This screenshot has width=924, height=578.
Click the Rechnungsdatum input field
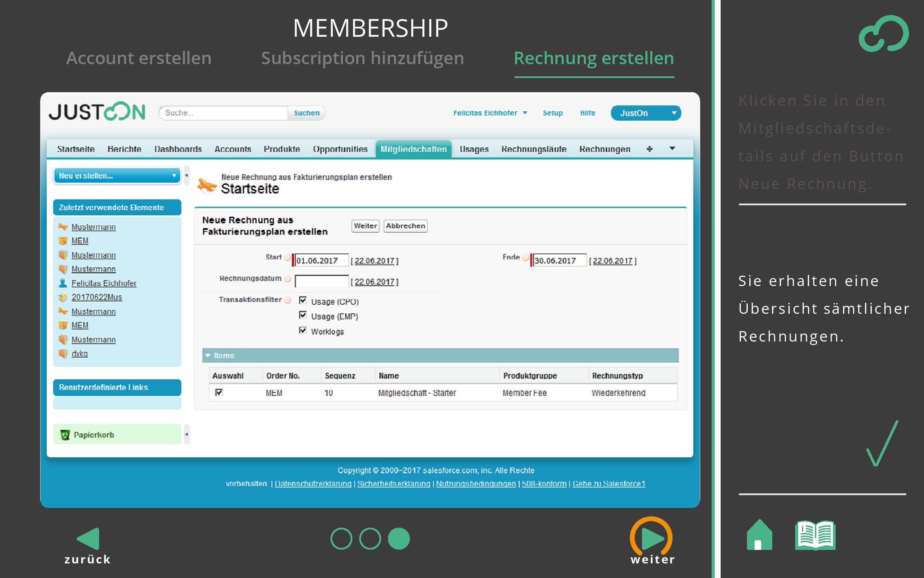point(322,281)
